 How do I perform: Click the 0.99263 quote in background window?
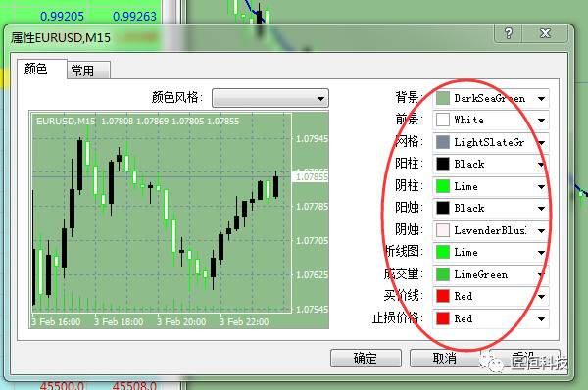tap(134, 16)
